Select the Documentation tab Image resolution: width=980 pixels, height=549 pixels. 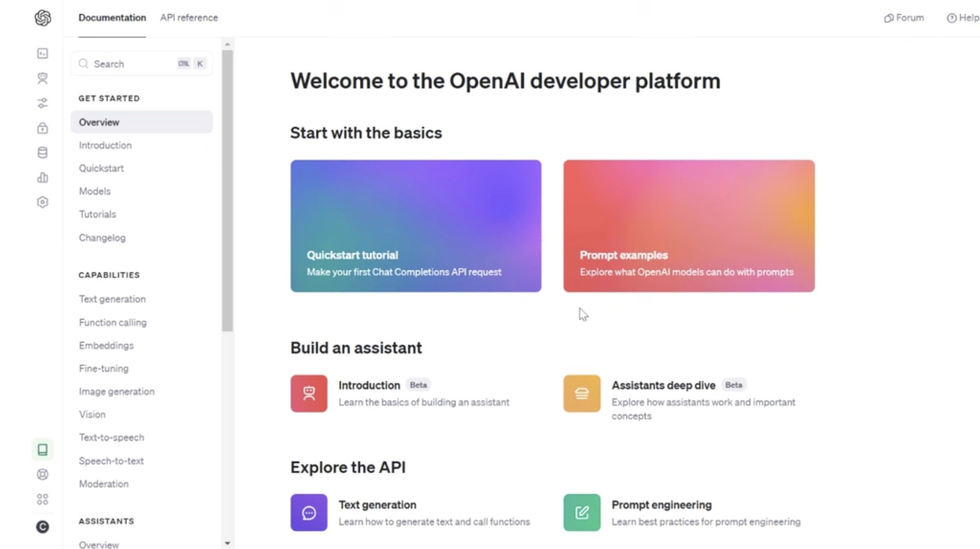(x=112, y=18)
